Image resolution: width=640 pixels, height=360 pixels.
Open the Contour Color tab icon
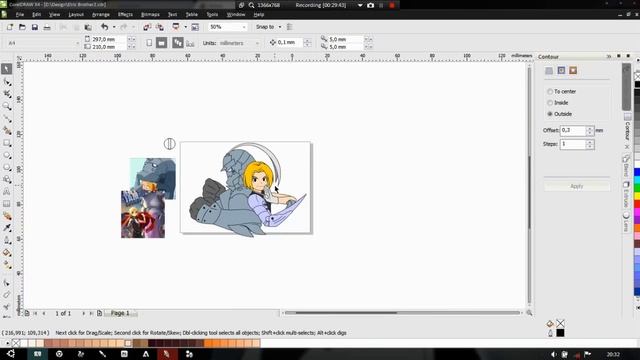tap(561, 71)
